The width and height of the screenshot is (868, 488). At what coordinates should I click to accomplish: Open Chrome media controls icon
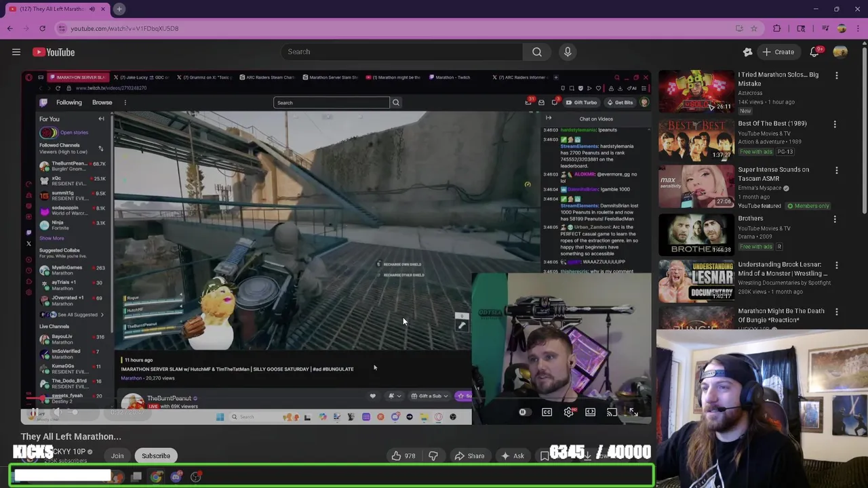(825, 28)
